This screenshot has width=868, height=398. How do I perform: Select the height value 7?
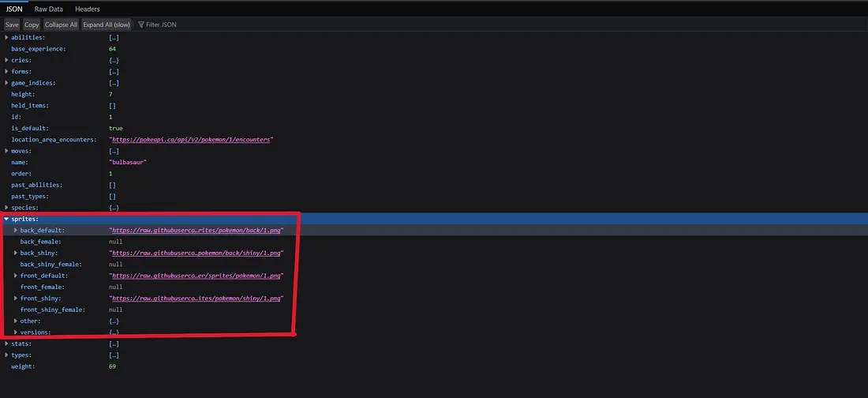pos(110,94)
